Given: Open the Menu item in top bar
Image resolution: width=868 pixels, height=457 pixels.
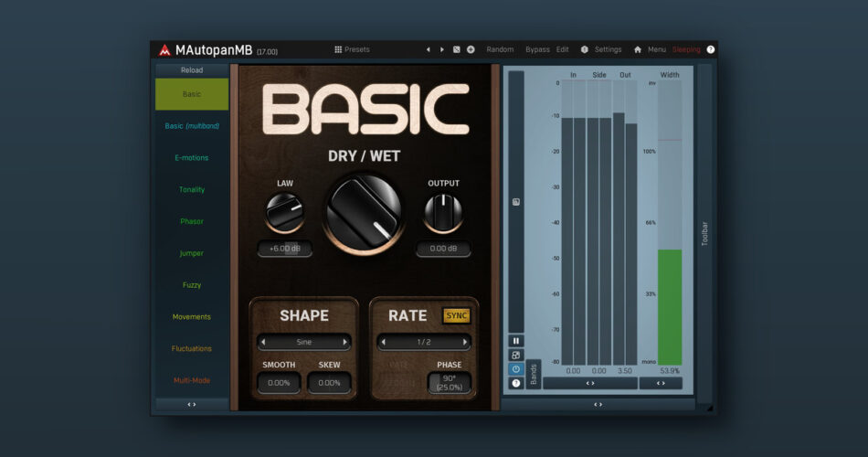Looking at the screenshot, I should pyautogui.click(x=657, y=49).
